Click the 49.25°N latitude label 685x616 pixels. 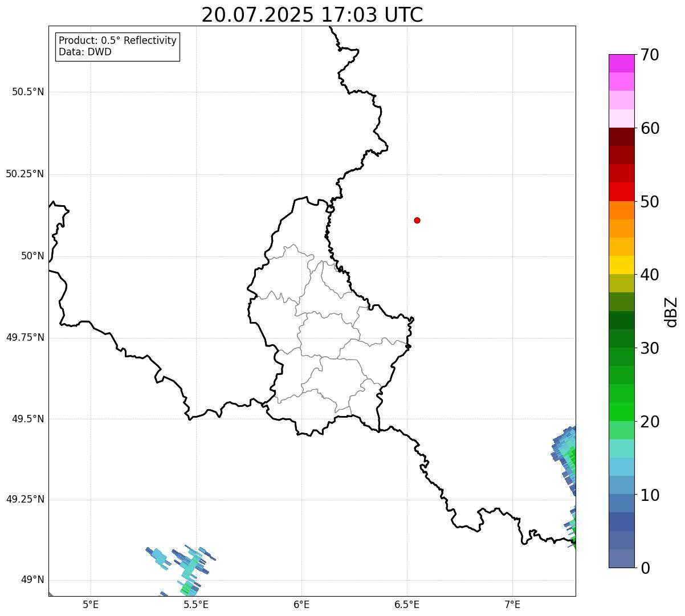pyautogui.click(x=25, y=500)
